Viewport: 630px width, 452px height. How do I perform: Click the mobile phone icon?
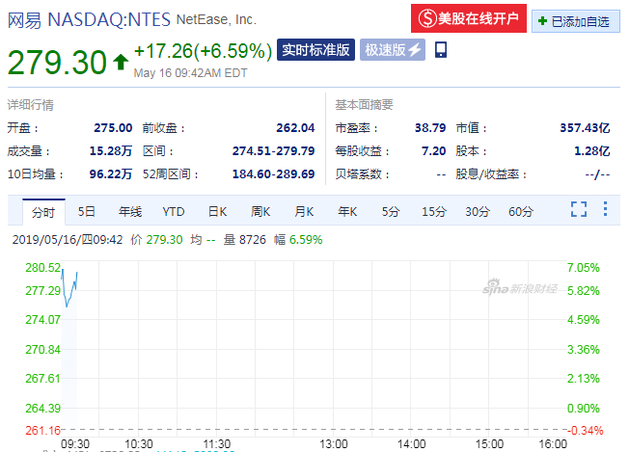tap(441, 50)
